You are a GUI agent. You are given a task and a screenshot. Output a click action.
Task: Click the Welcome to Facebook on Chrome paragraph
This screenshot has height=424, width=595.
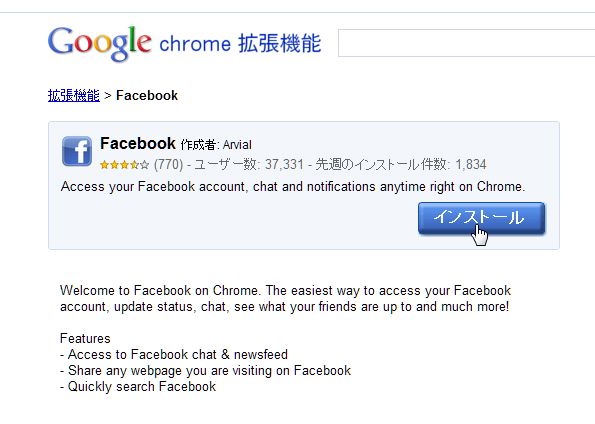point(285,298)
